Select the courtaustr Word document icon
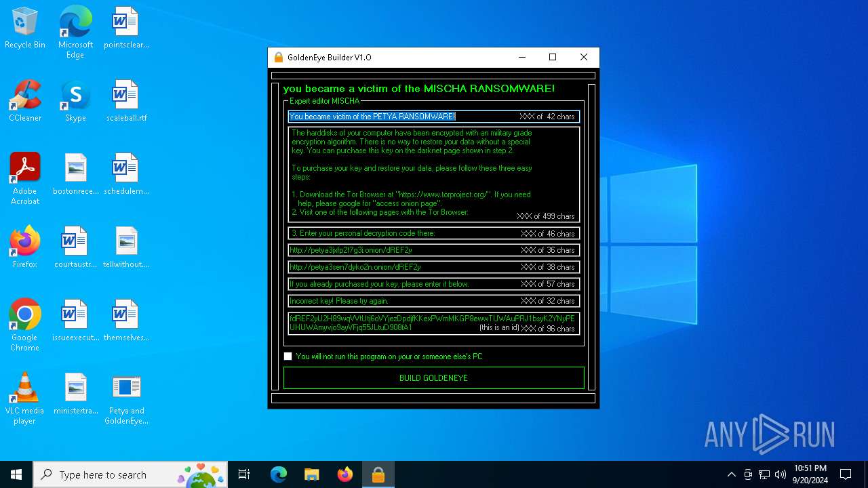This screenshot has height=488, width=868. tap(75, 248)
